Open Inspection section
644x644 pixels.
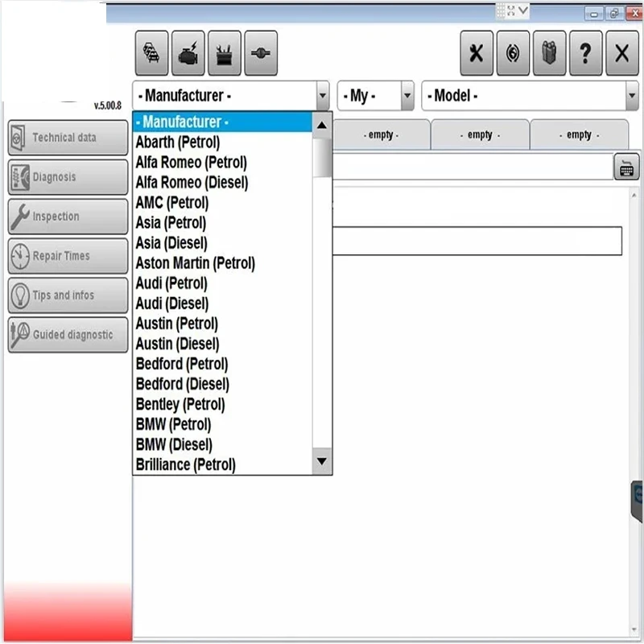click(68, 217)
